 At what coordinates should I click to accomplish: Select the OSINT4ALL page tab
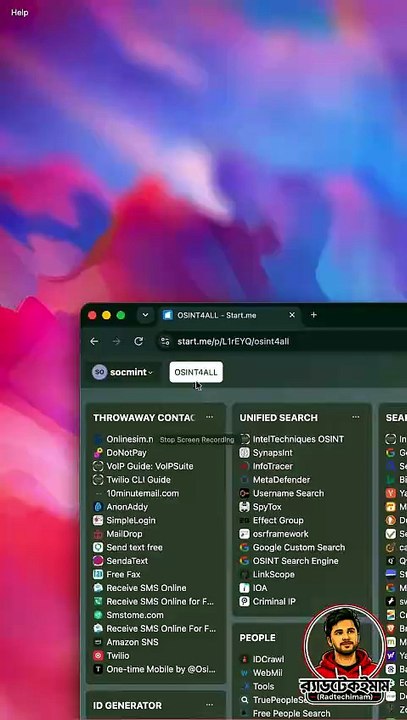click(196, 372)
